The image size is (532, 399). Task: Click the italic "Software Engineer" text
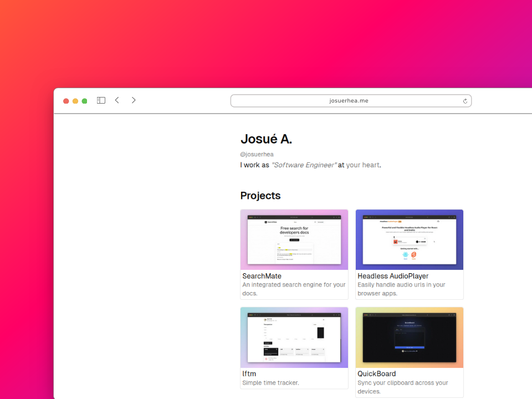pyautogui.click(x=304, y=165)
